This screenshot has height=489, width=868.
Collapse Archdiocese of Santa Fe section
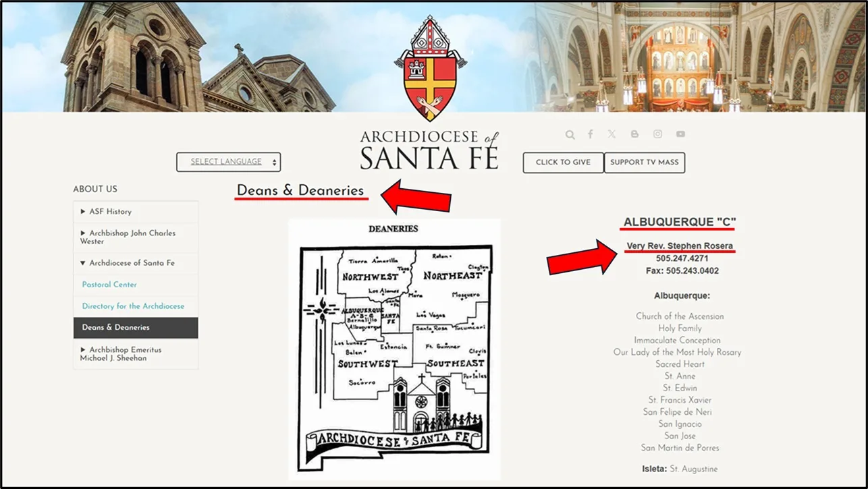(x=136, y=263)
